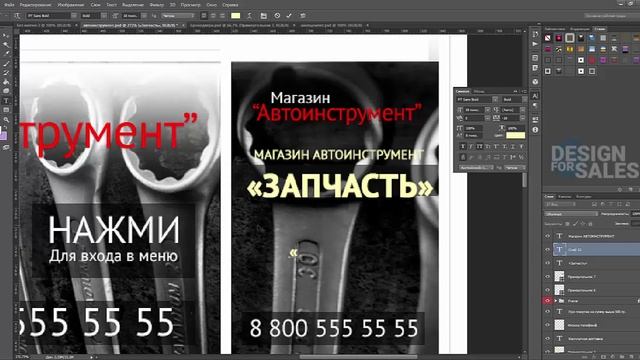Apply the default no-style swatch in Styles
The width and height of the screenshot is (640, 360).
point(548,38)
